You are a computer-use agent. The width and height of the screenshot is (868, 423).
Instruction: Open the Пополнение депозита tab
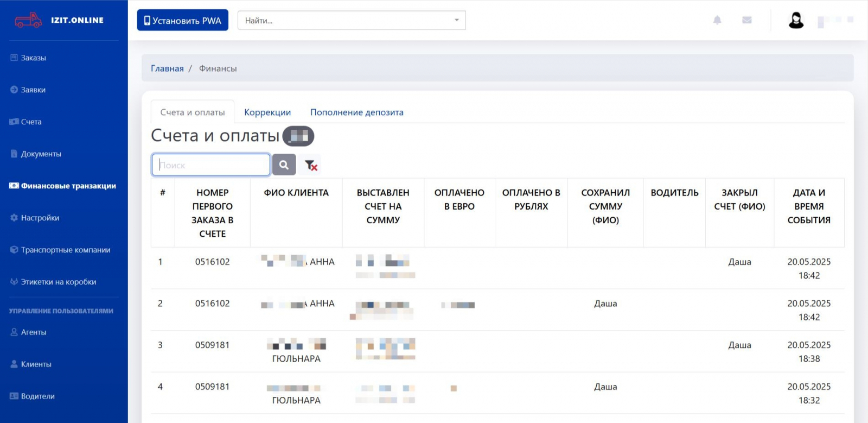[x=356, y=112]
